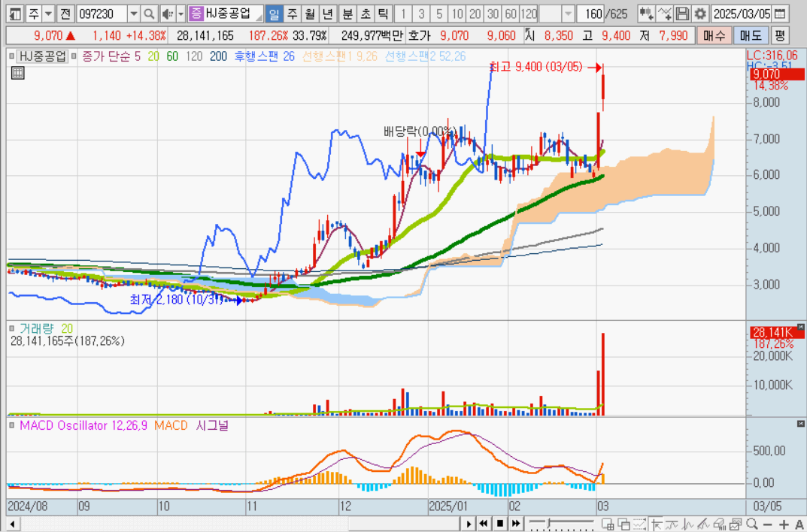807x532 pixels.
Task: Select interval 10 button
Action: point(457,14)
